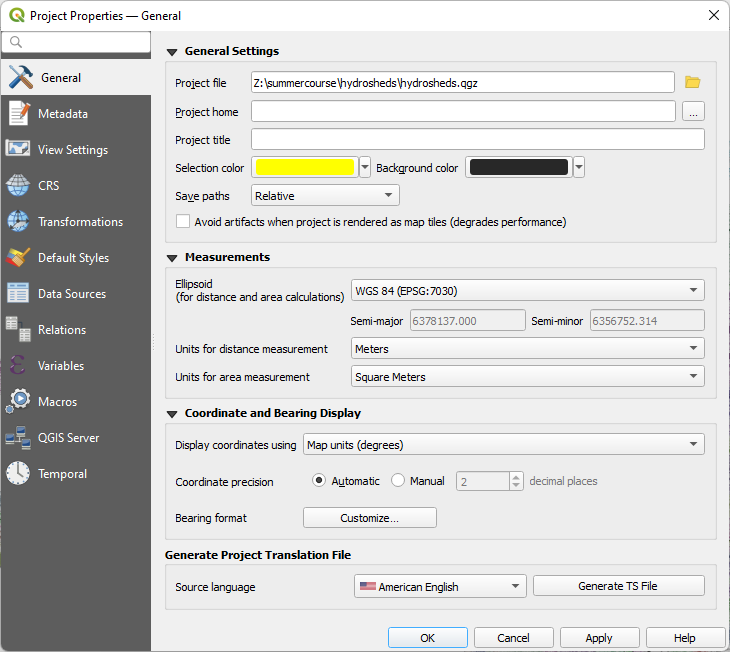Viewport: 730px width, 652px height.
Task: Select Default Styles in sidebar
Action: (x=76, y=257)
